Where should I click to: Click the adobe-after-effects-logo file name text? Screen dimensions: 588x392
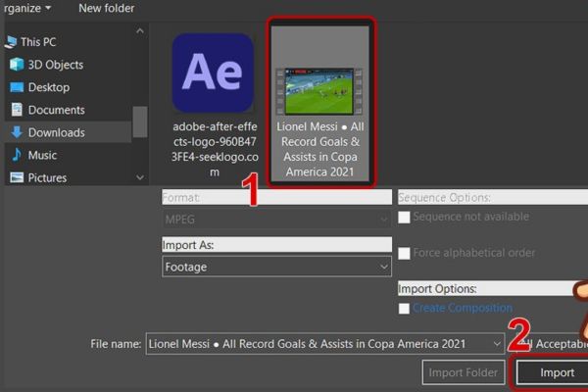pos(215,149)
